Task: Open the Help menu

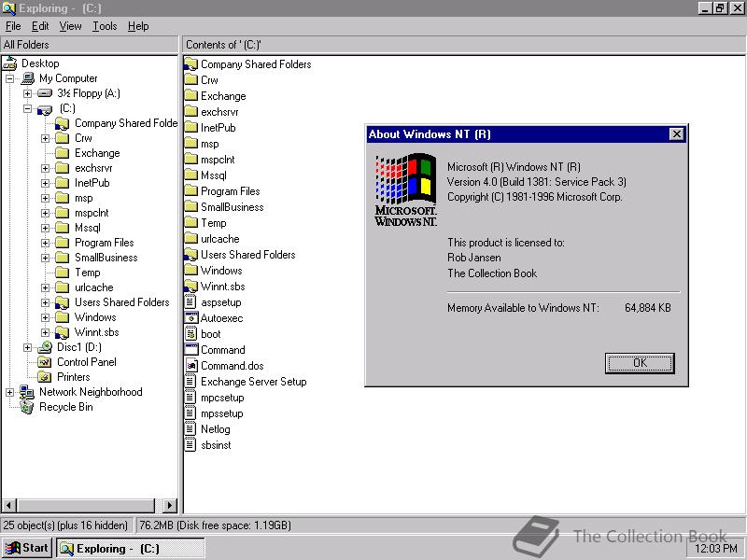Action: tap(138, 26)
